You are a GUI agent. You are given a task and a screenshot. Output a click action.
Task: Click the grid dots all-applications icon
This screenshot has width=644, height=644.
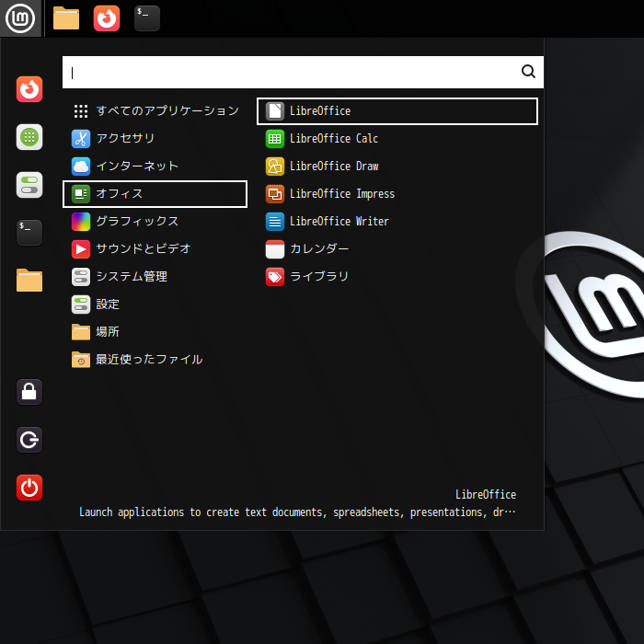point(81,111)
